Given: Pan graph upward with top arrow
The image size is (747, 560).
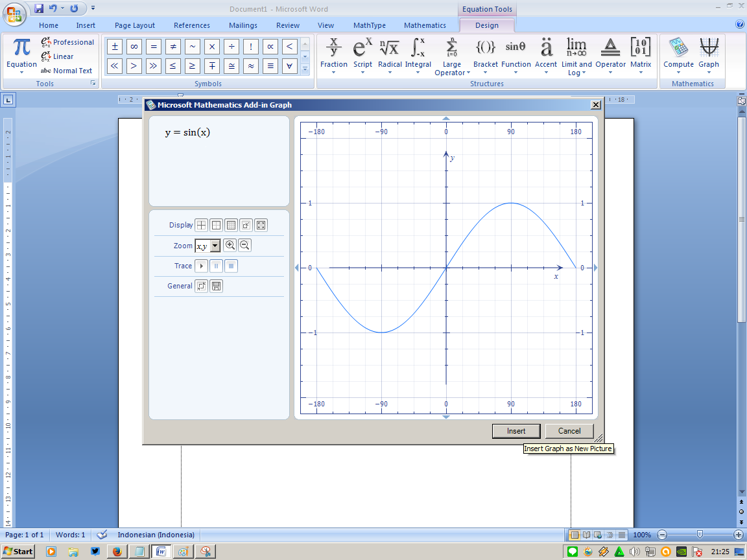Looking at the screenshot, I should pyautogui.click(x=446, y=118).
